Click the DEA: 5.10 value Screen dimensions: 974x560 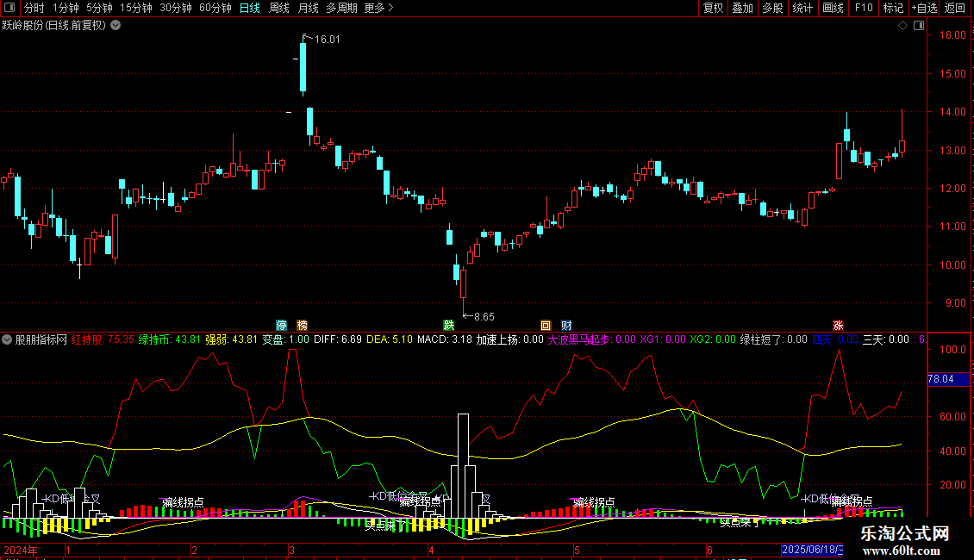pos(390,339)
